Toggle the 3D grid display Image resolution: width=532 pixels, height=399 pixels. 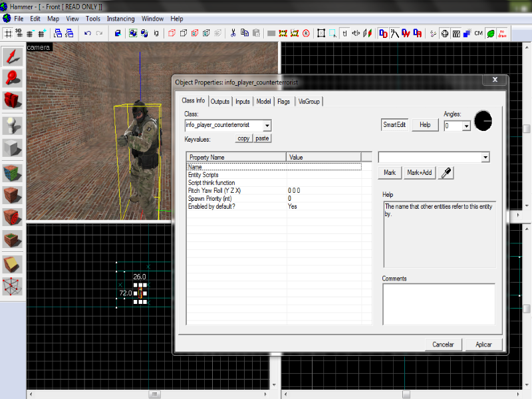coord(20,33)
